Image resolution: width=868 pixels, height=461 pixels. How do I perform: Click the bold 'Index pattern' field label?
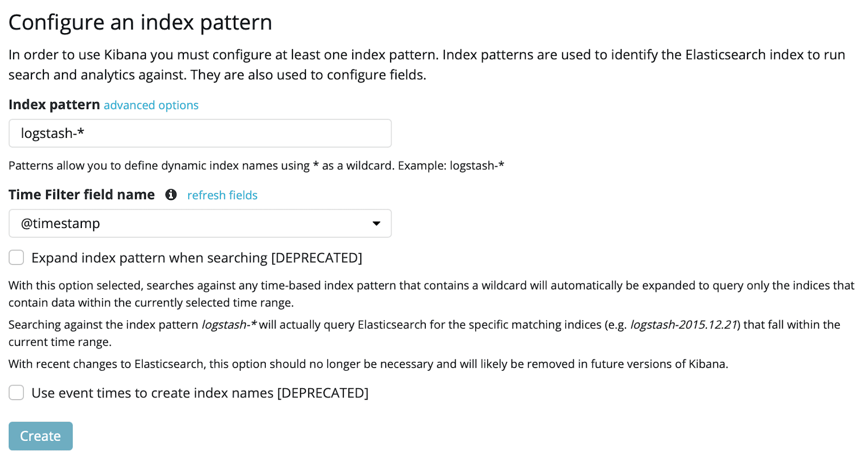tap(54, 105)
